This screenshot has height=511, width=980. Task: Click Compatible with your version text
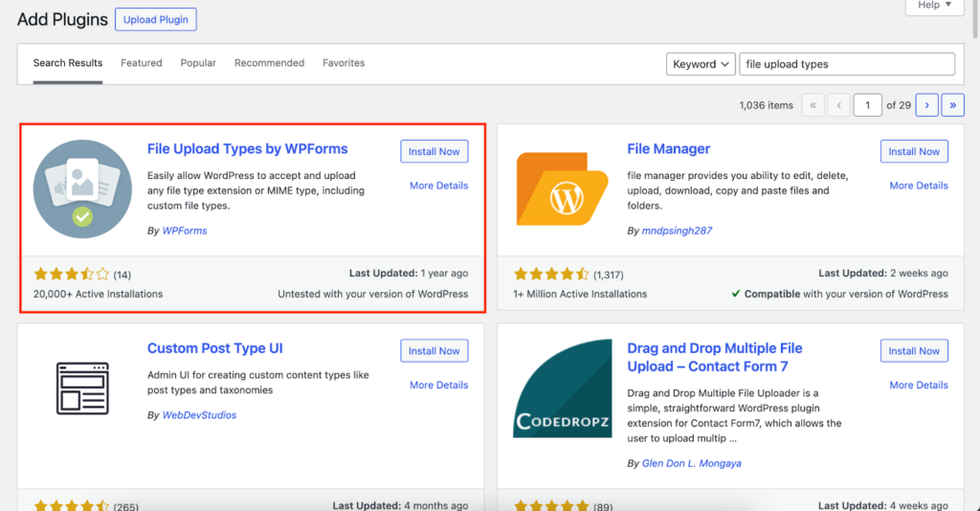(839, 294)
